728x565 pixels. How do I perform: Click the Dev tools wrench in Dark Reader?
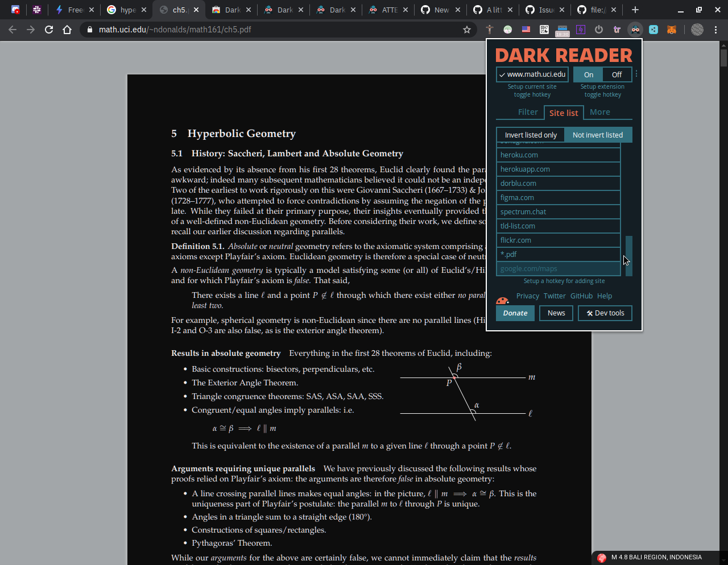605,313
